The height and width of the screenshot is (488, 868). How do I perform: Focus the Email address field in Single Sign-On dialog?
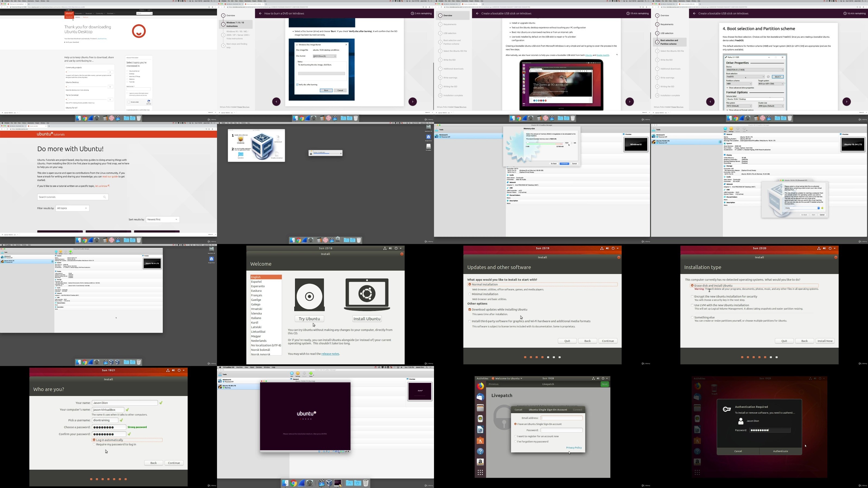pos(561,418)
